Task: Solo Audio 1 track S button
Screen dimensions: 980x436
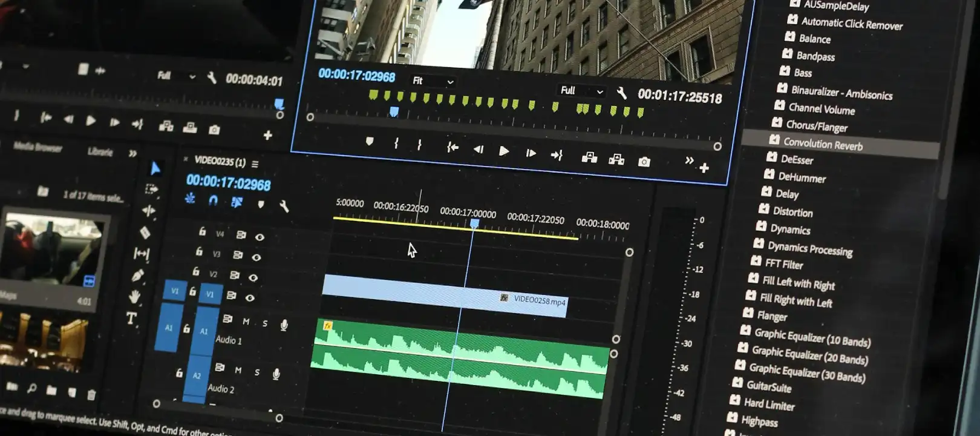Action: [x=265, y=323]
